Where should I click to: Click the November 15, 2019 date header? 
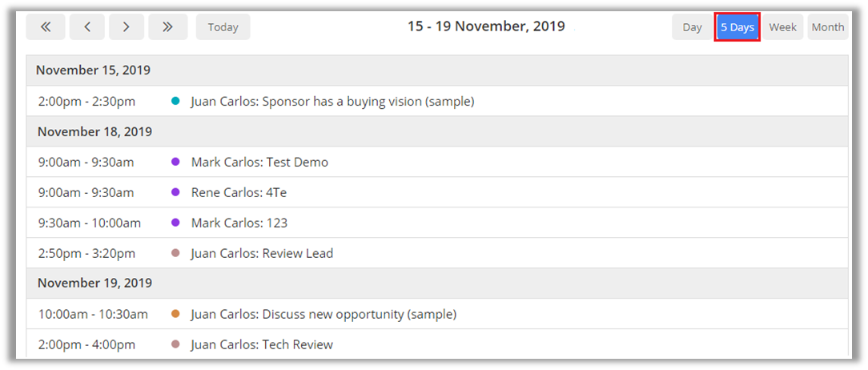tap(93, 70)
